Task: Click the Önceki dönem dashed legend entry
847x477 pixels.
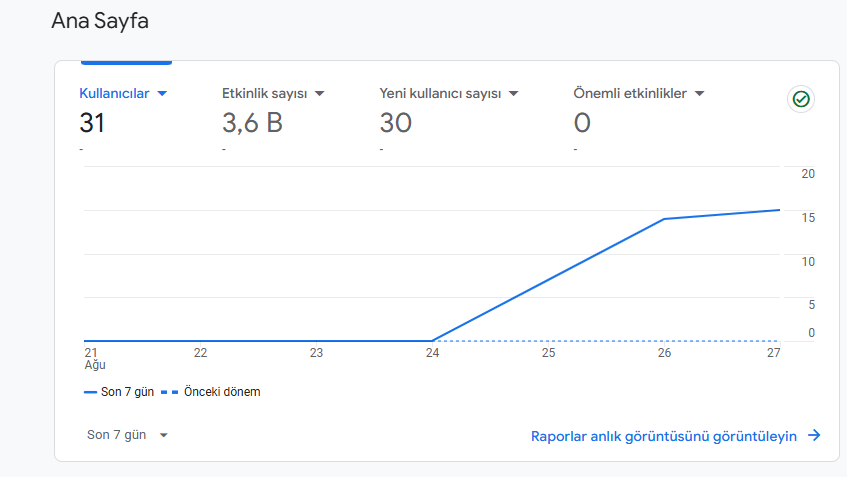Action: coord(211,392)
